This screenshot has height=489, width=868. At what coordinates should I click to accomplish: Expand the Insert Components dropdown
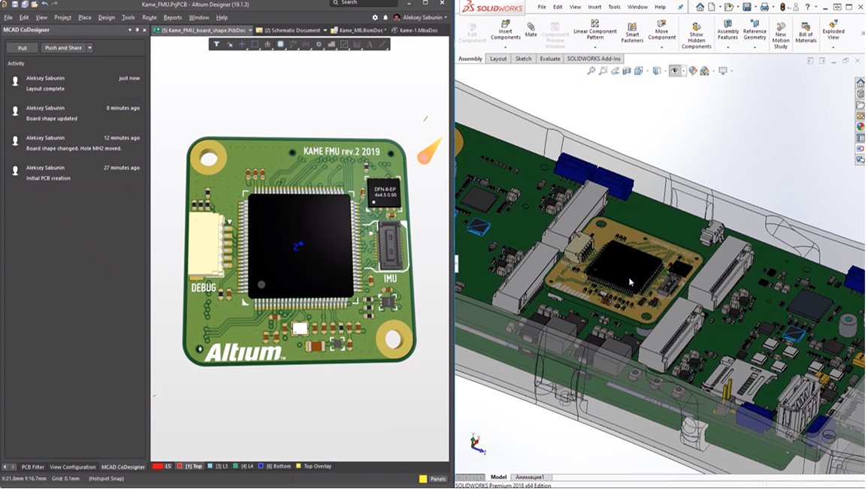[x=505, y=47]
